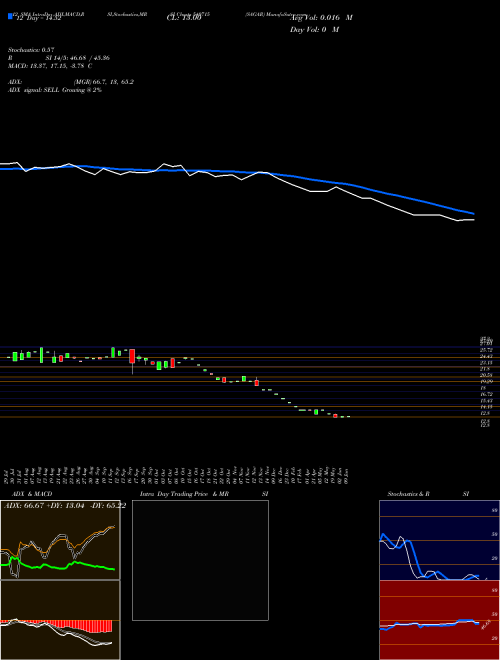Click the 'ADX signal: SELL Growing @ 2%' text
The height and width of the screenshot is (660, 500).
(x=55, y=90)
